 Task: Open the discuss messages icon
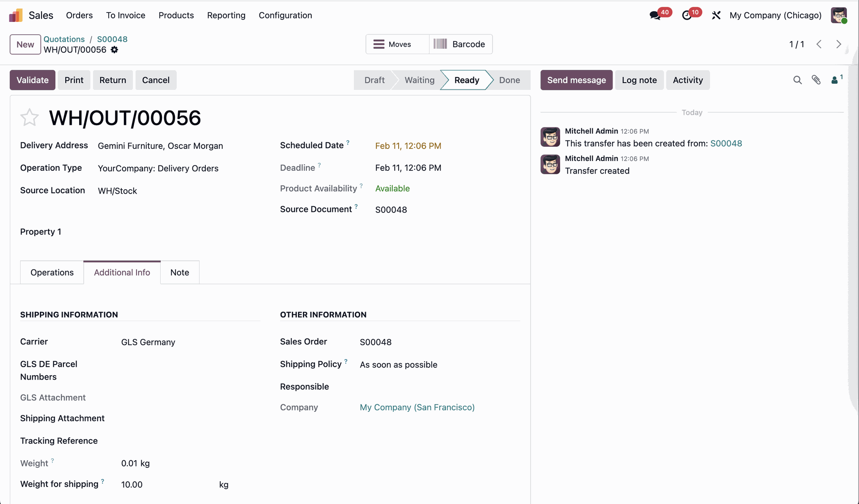tap(655, 16)
